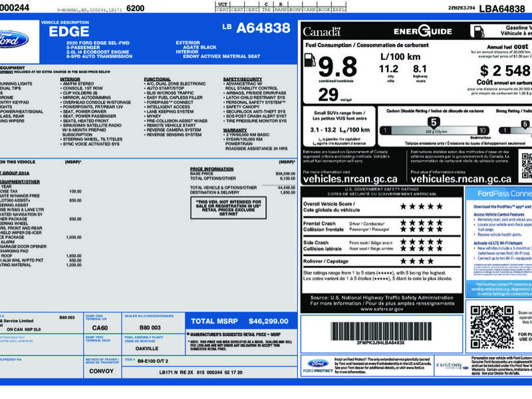Click the 29 mi/gal figure
Screen dimensions: 532x399
(328, 94)
